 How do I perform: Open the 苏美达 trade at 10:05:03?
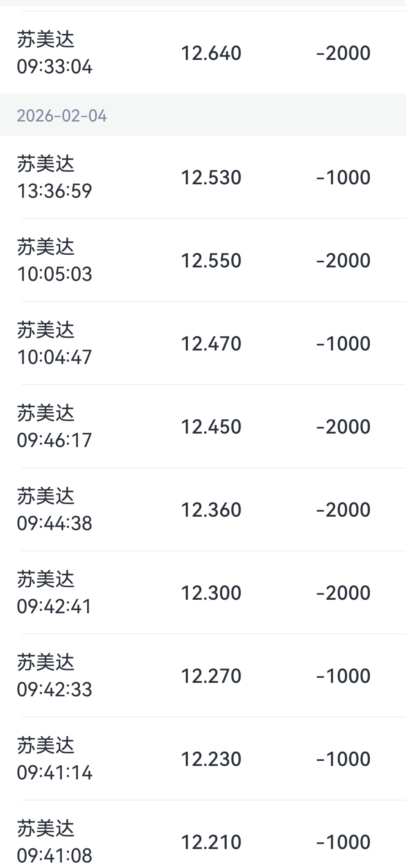point(203,260)
